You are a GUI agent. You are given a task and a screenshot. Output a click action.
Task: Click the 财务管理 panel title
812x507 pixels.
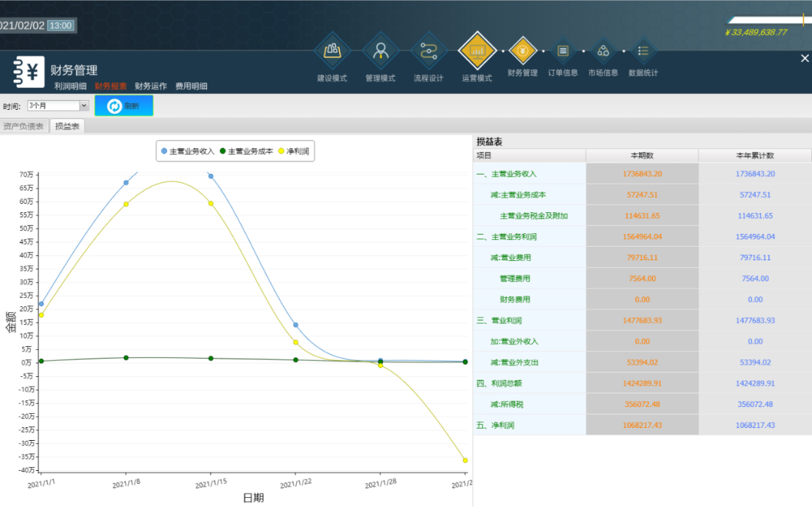[74, 70]
